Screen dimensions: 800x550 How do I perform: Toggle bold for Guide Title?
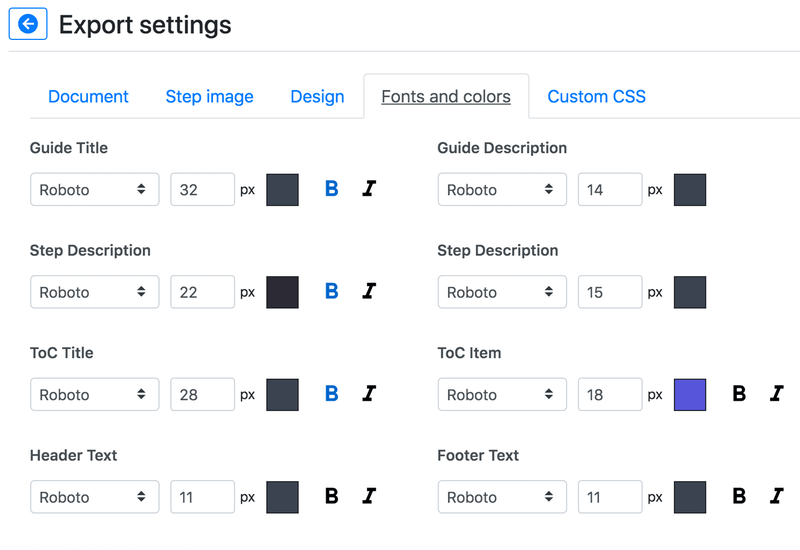coord(332,189)
